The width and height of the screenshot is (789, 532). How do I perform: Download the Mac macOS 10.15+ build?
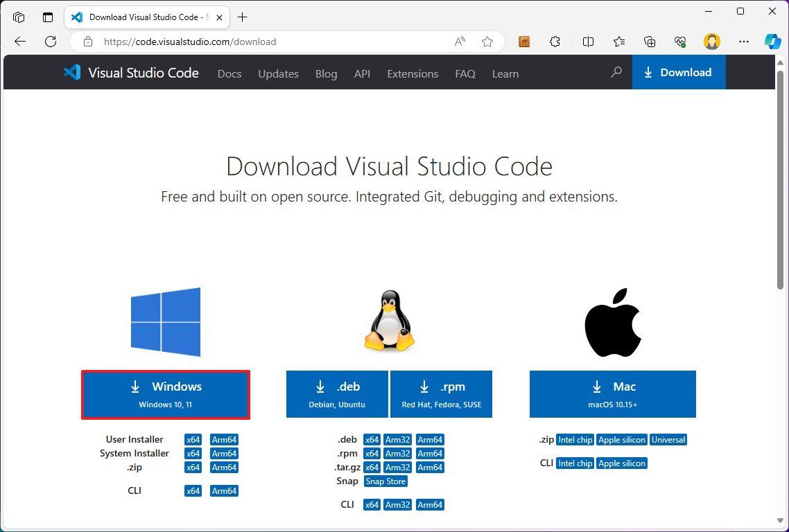point(612,393)
